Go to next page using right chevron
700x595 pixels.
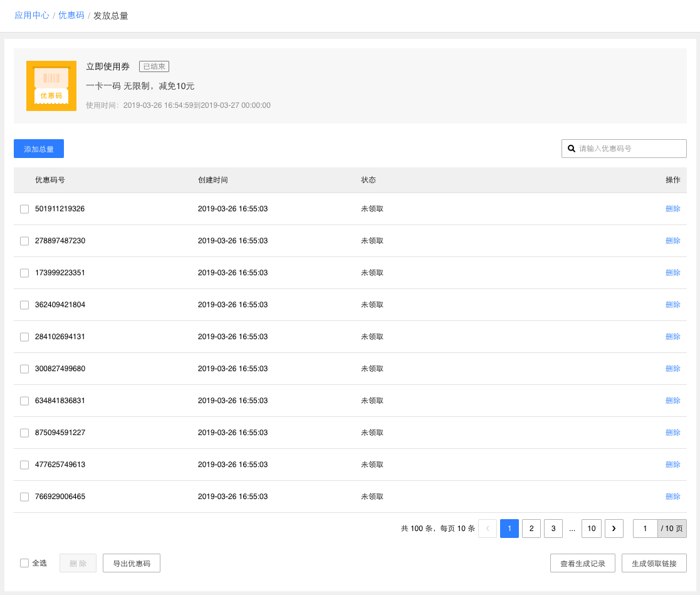pos(614,529)
